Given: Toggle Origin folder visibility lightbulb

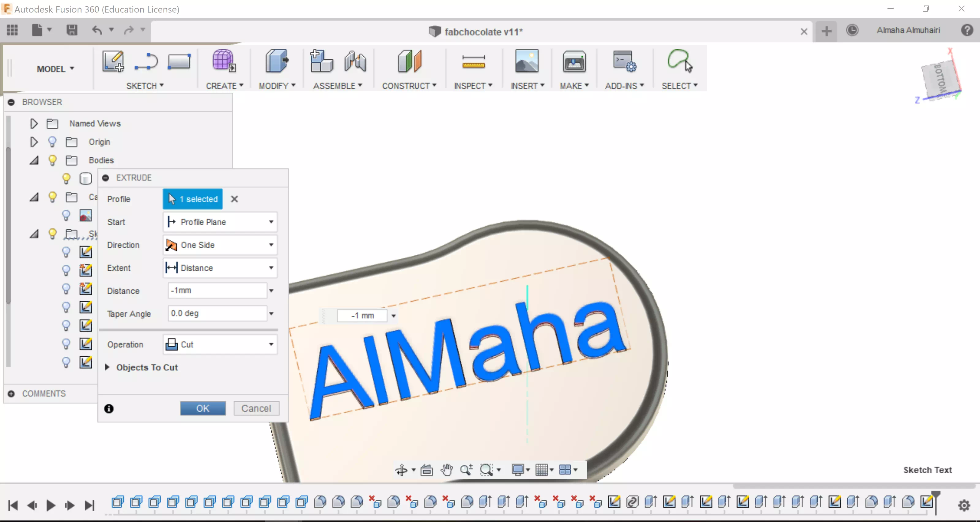Looking at the screenshot, I should [52, 142].
